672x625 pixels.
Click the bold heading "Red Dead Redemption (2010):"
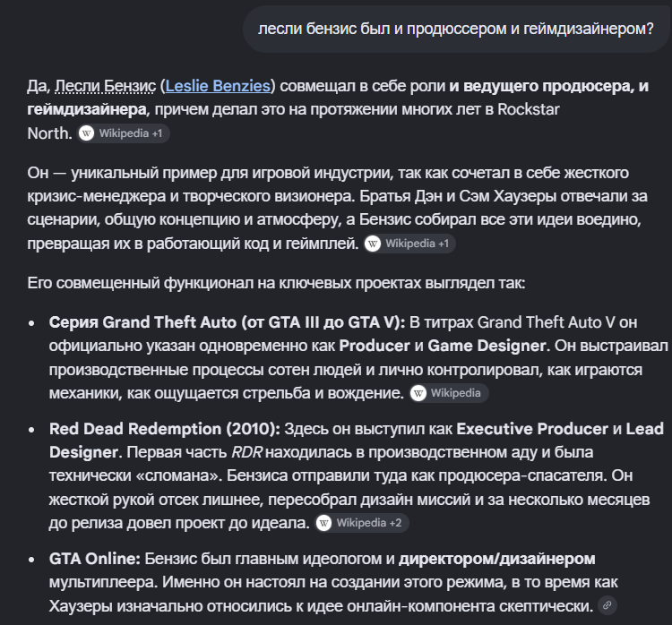[x=165, y=429]
